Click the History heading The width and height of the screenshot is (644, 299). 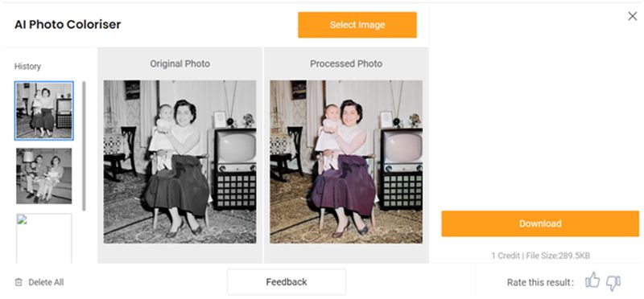[x=27, y=67]
